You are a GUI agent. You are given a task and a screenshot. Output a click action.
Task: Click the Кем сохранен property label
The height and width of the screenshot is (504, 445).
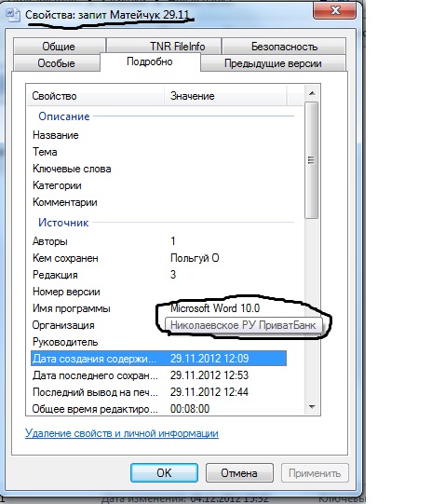65,258
